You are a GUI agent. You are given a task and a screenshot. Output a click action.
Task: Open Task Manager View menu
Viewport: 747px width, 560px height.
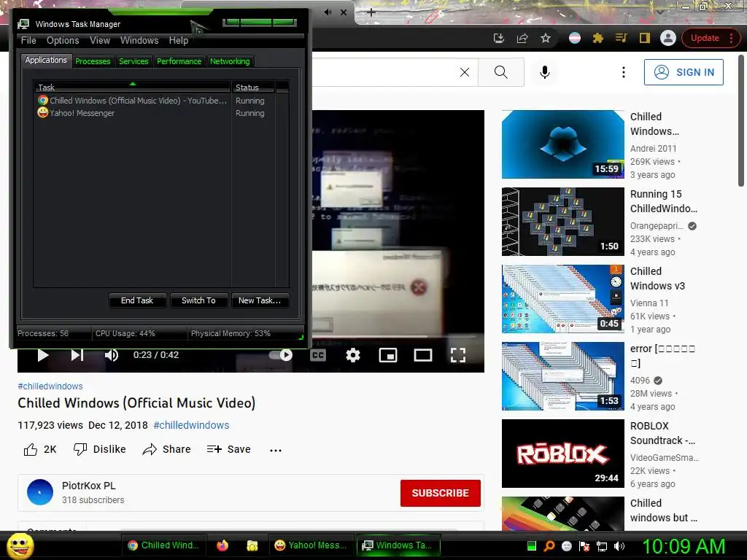click(99, 41)
